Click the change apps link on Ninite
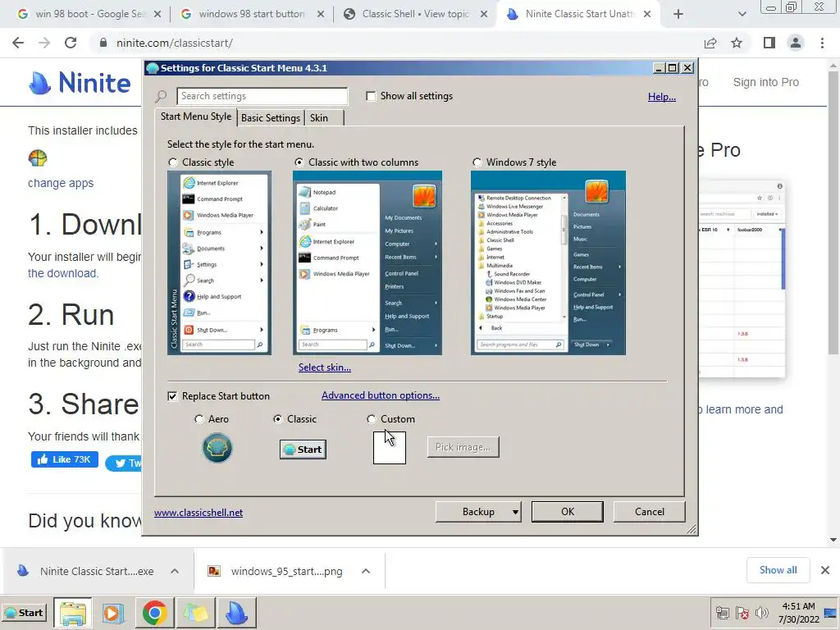The width and height of the screenshot is (840, 630). [61, 183]
